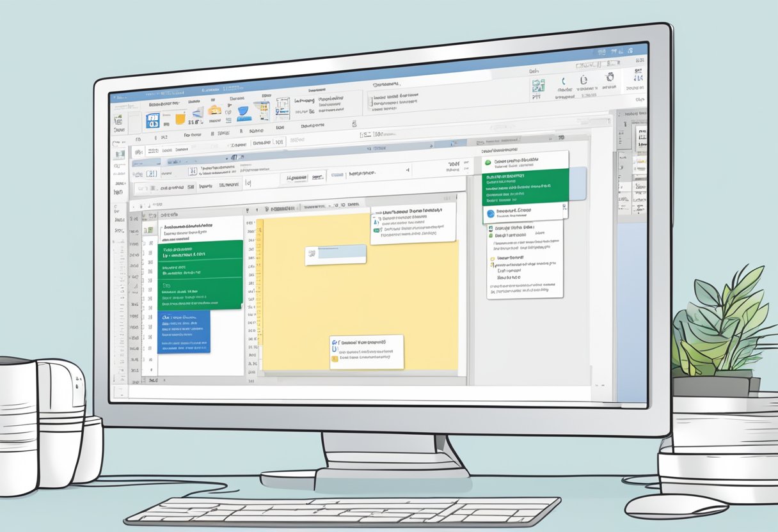The width and height of the screenshot is (778, 532).
Task: Select the green circle icon in the right panel
Action: (488, 162)
